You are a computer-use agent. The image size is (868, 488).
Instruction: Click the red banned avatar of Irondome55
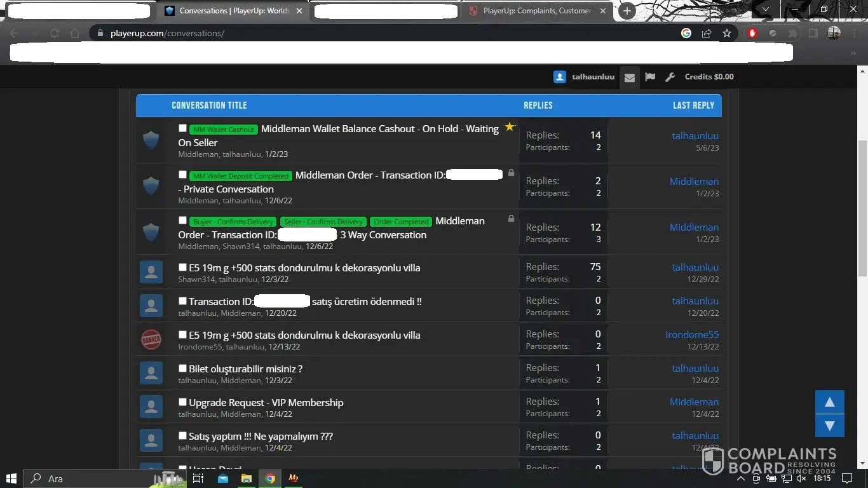(151, 339)
